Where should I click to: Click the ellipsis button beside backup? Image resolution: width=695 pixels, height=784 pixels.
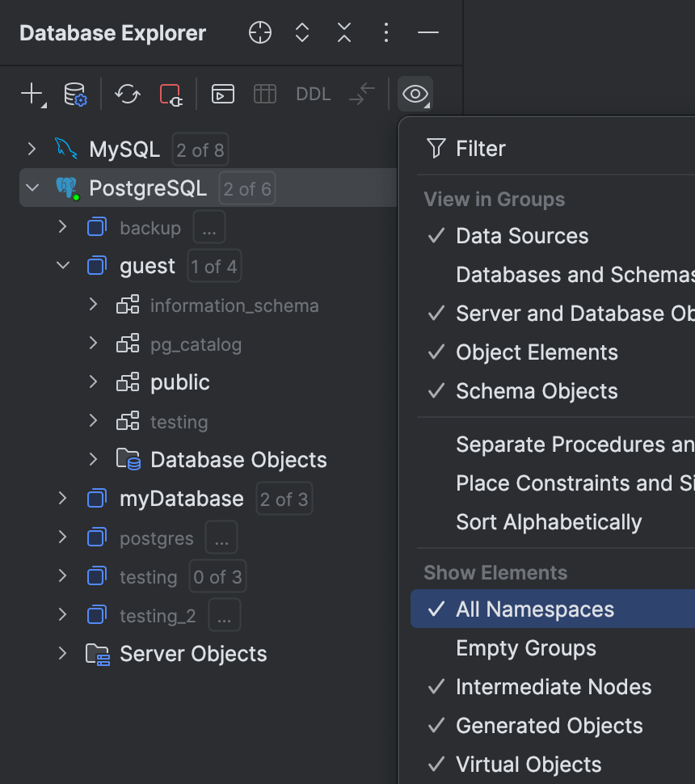[x=208, y=227]
